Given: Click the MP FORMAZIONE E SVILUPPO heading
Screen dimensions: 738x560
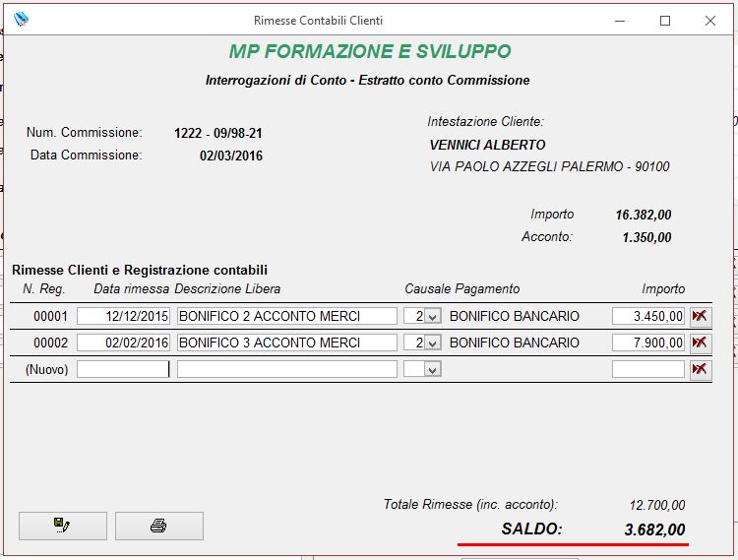Looking at the screenshot, I should click(370, 51).
